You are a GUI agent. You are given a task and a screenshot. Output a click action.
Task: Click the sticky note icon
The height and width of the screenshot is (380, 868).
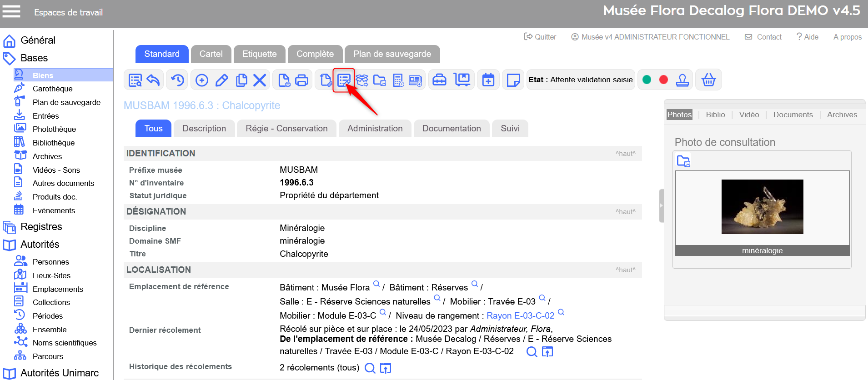(513, 80)
